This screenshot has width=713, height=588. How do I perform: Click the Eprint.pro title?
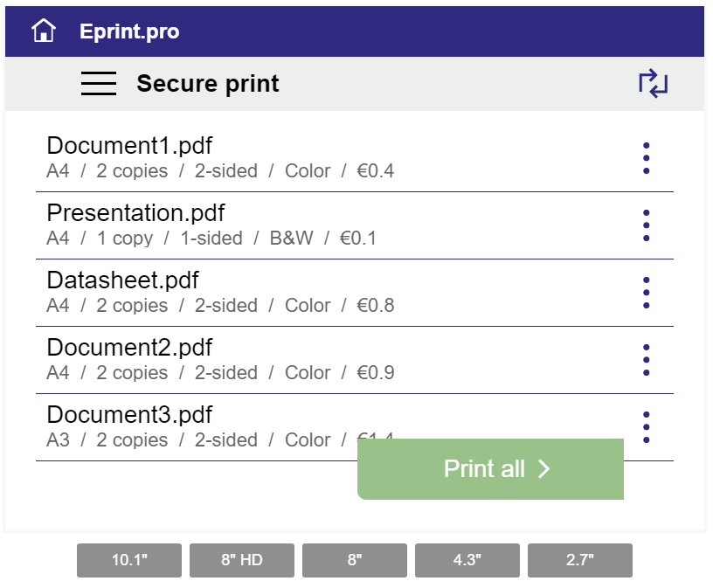[x=129, y=31]
